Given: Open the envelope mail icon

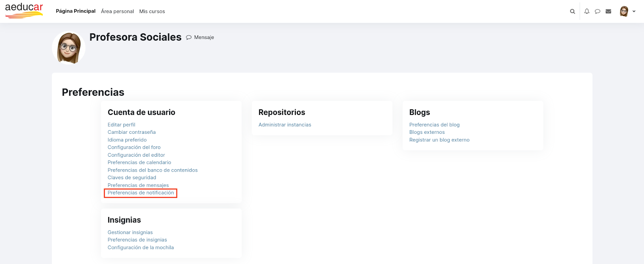Looking at the screenshot, I should [609, 11].
